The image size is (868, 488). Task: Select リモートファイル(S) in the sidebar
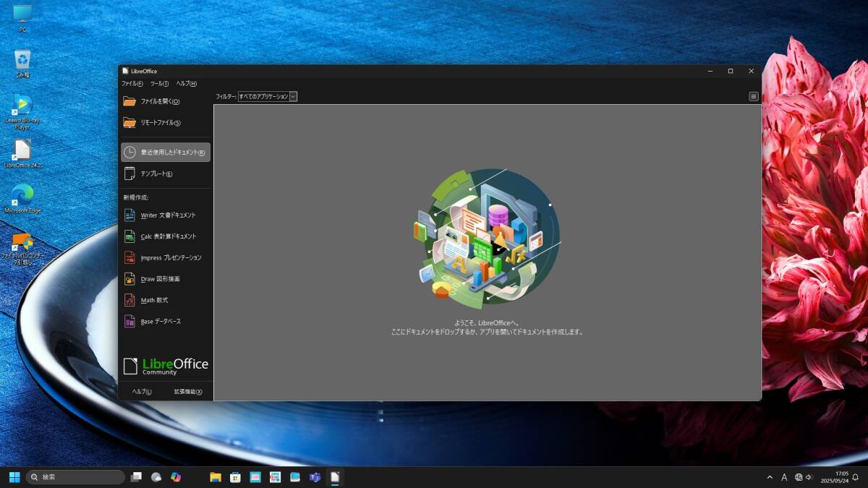(x=166, y=123)
